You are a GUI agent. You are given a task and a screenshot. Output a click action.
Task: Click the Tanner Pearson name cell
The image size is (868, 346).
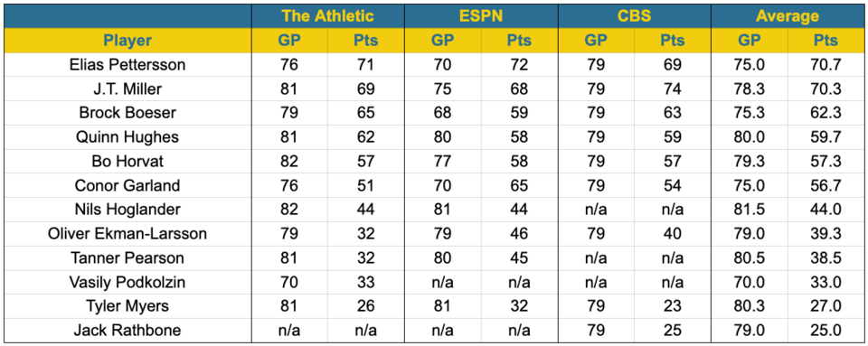pos(127,257)
